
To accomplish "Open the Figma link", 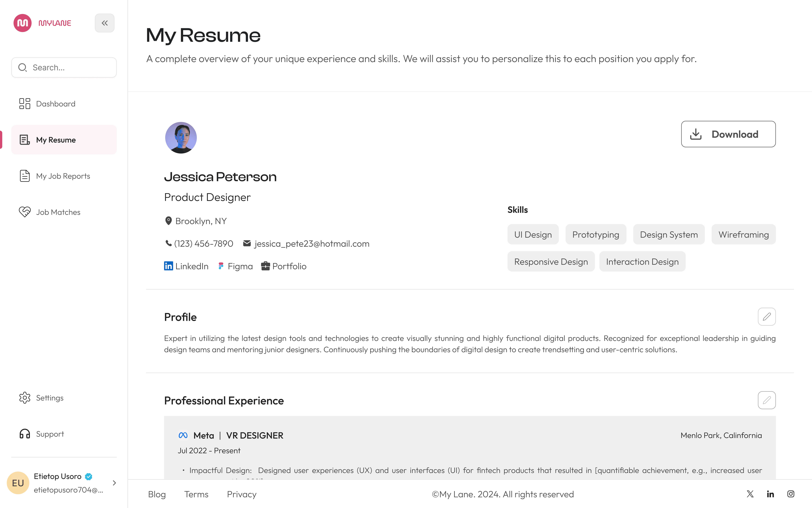I will pyautogui.click(x=240, y=266).
